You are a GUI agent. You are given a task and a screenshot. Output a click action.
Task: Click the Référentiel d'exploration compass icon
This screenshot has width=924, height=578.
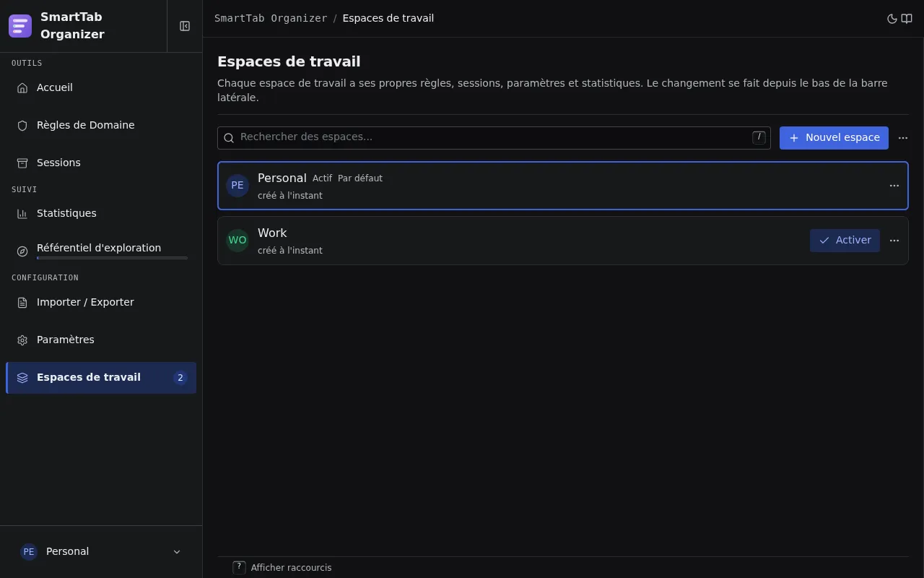tap(22, 251)
